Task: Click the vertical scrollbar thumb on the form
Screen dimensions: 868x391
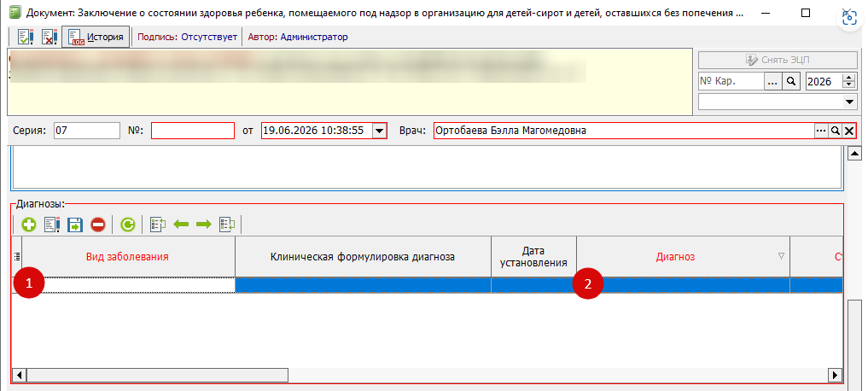Action: (x=854, y=345)
